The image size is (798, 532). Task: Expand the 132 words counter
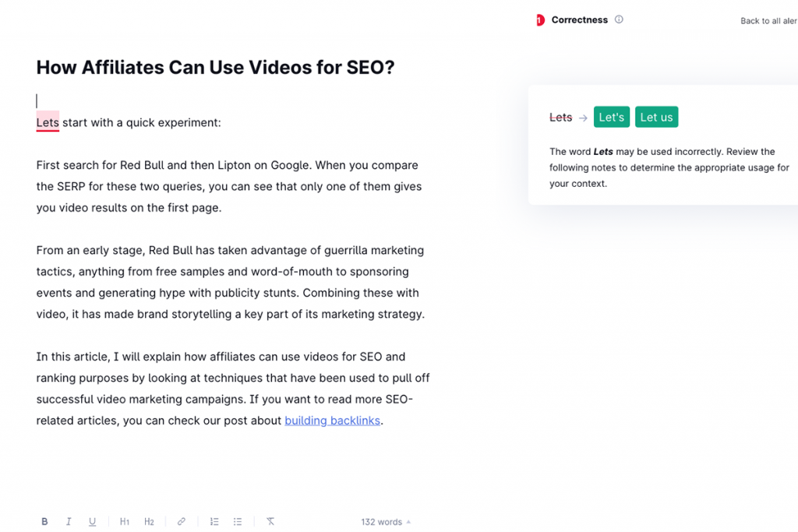386,522
